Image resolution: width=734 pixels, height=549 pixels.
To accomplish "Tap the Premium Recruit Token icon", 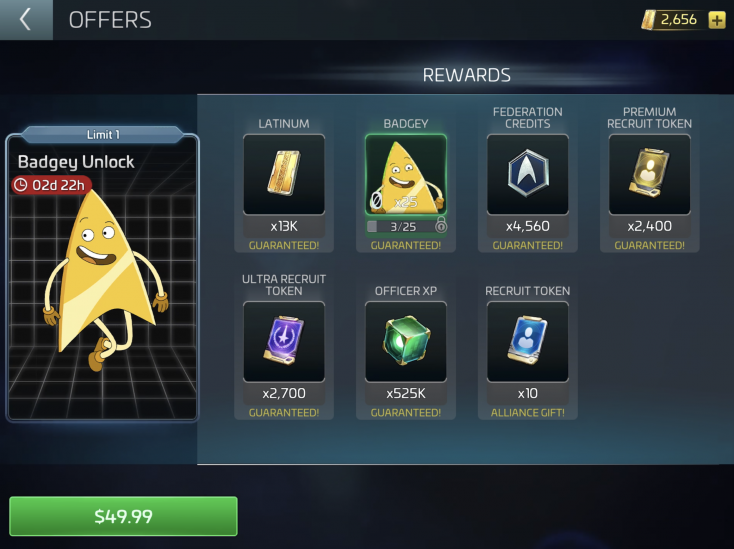I will [649, 175].
